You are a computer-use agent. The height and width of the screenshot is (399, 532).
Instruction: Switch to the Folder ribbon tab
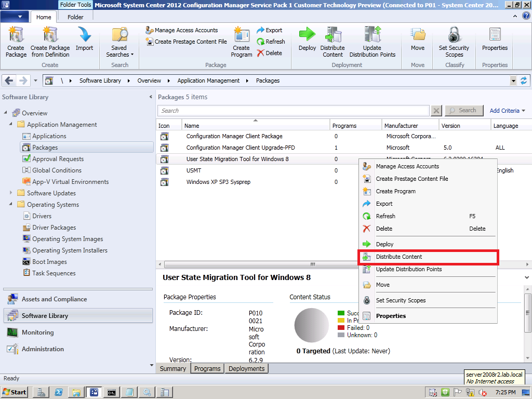pos(75,17)
